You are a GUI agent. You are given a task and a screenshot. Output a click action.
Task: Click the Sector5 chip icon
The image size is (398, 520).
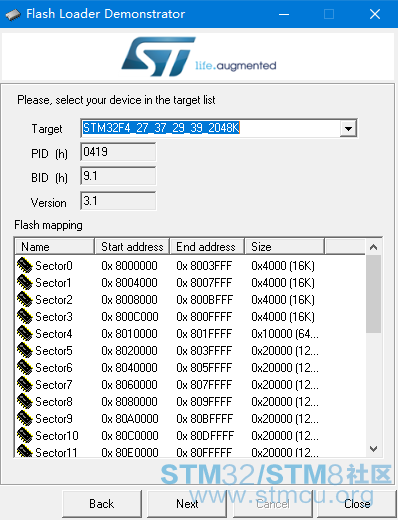tap(25, 350)
